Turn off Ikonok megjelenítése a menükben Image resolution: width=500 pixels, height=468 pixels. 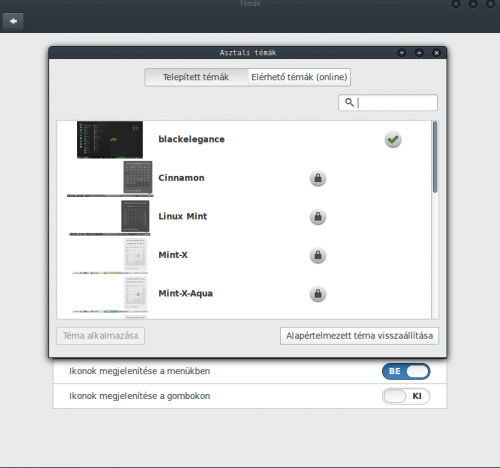click(406, 371)
